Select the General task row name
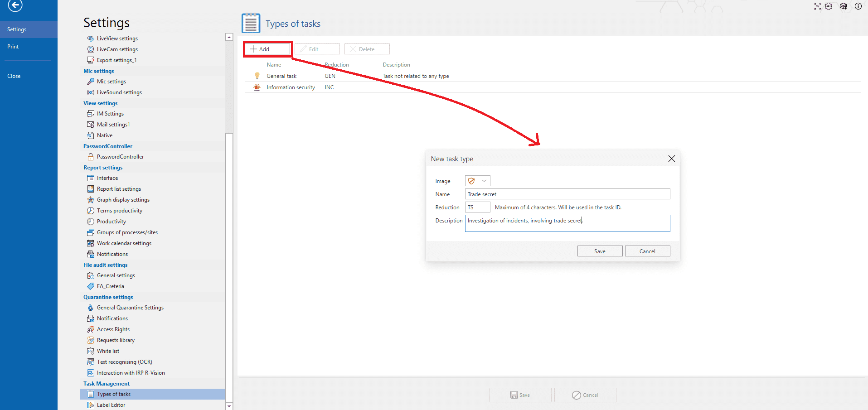This screenshot has height=410, width=868. (281, 76)
